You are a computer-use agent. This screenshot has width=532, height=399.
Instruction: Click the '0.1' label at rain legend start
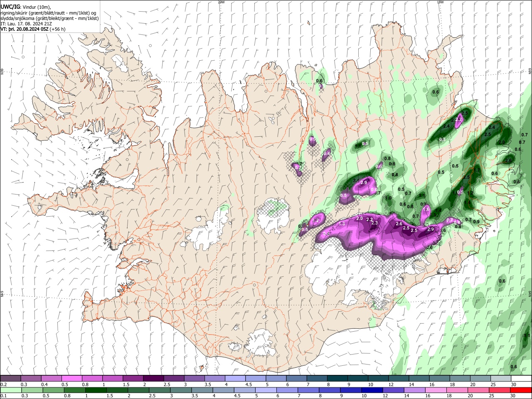click(x=4, y=396)
